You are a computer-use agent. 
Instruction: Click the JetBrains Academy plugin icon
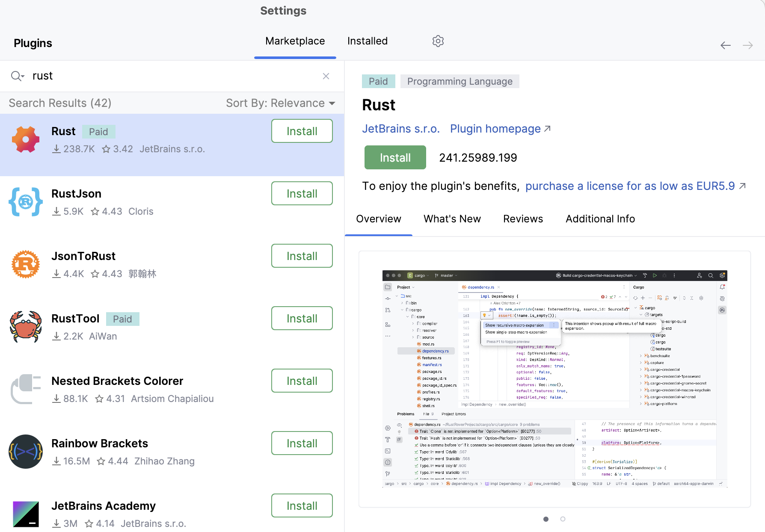coord(25,514)
